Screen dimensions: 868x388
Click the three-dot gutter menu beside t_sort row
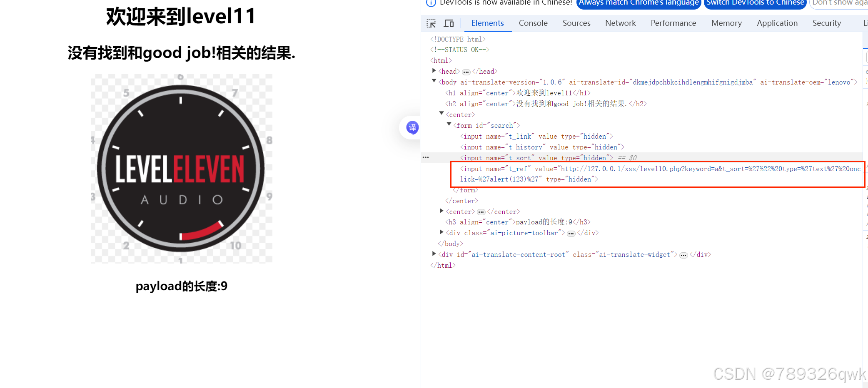pyautogui.click(x=426, y=157)
